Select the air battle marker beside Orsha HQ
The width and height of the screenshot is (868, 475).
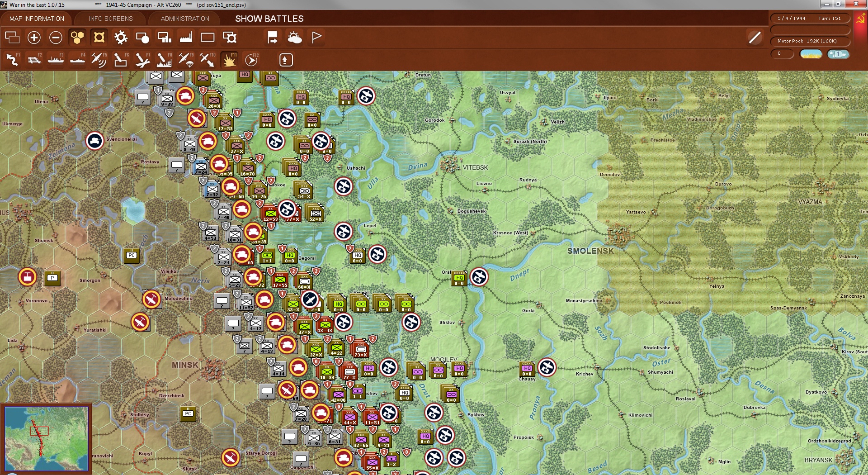click(479, 277)
